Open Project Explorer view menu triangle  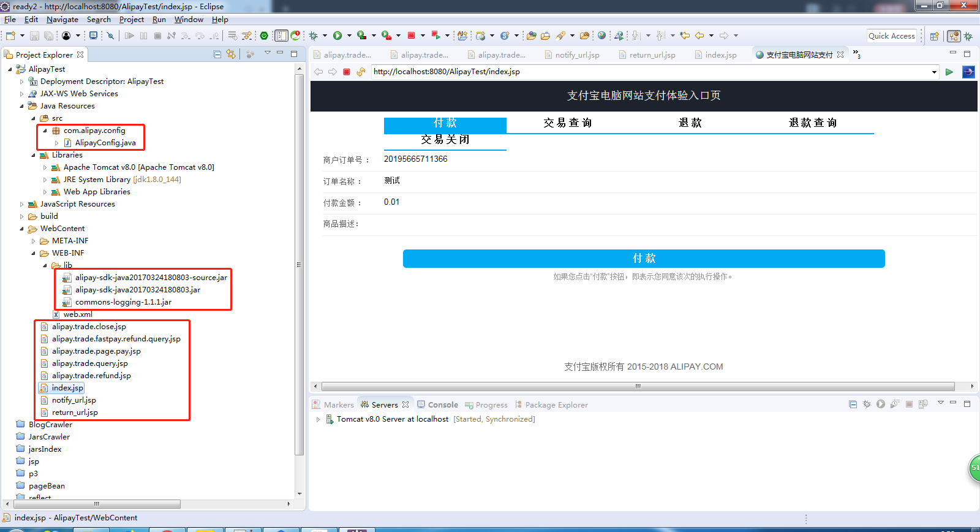pos(267,53)
